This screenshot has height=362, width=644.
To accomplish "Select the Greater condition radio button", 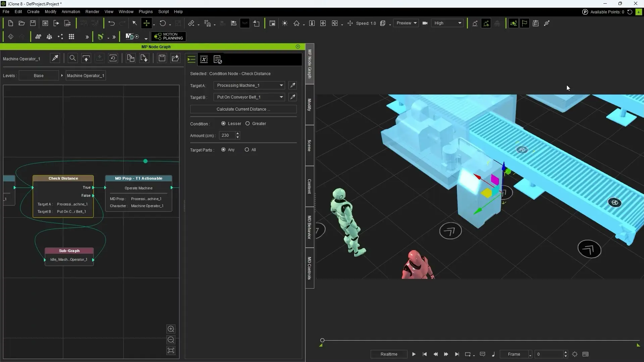I will (248, 123).
